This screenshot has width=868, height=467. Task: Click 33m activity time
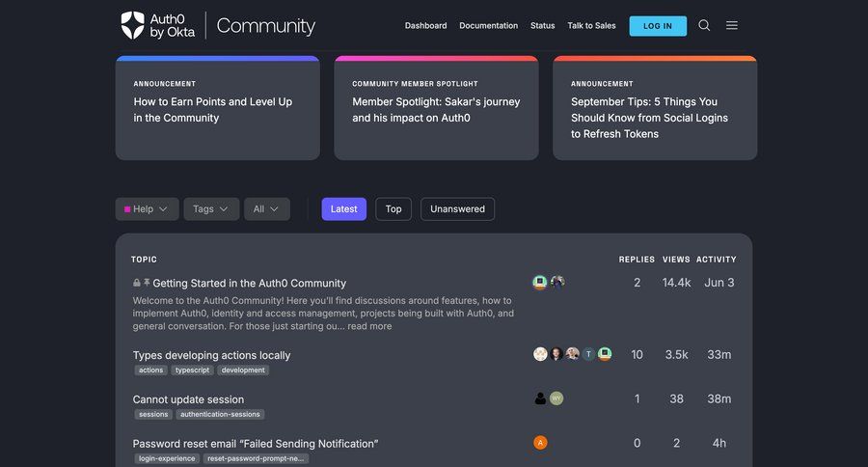pyautogui.click(x=719, y=354)
